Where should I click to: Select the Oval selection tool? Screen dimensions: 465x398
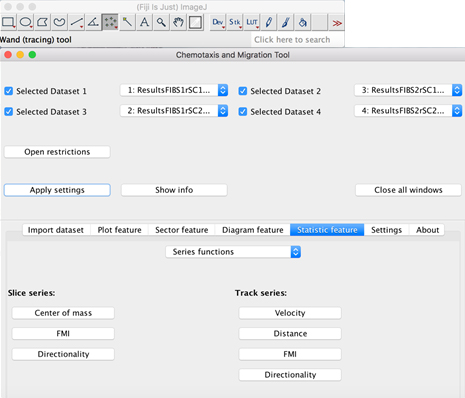[25, 23]
